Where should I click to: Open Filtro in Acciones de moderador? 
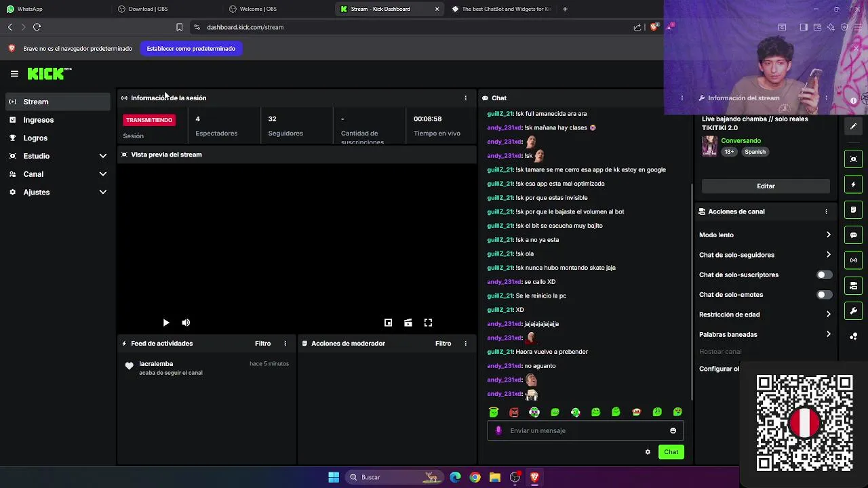click(443, 343)
